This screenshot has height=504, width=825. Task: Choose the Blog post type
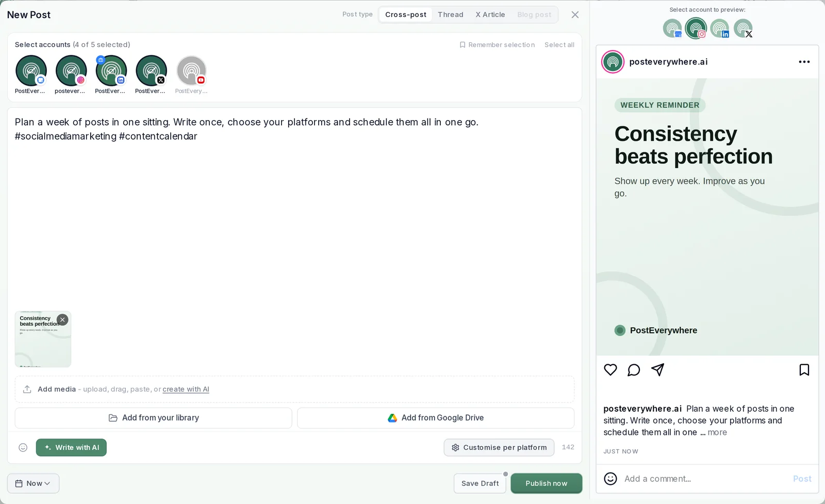[x=534, y=14]
